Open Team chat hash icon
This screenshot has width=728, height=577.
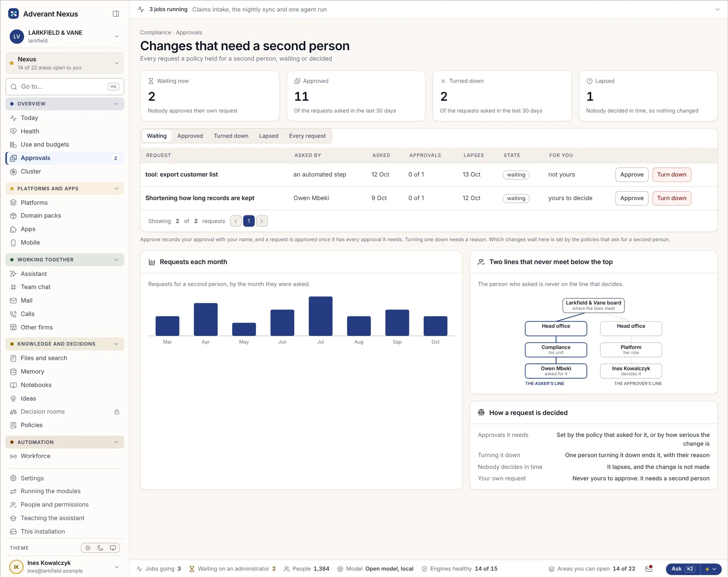tap(13, 287)
